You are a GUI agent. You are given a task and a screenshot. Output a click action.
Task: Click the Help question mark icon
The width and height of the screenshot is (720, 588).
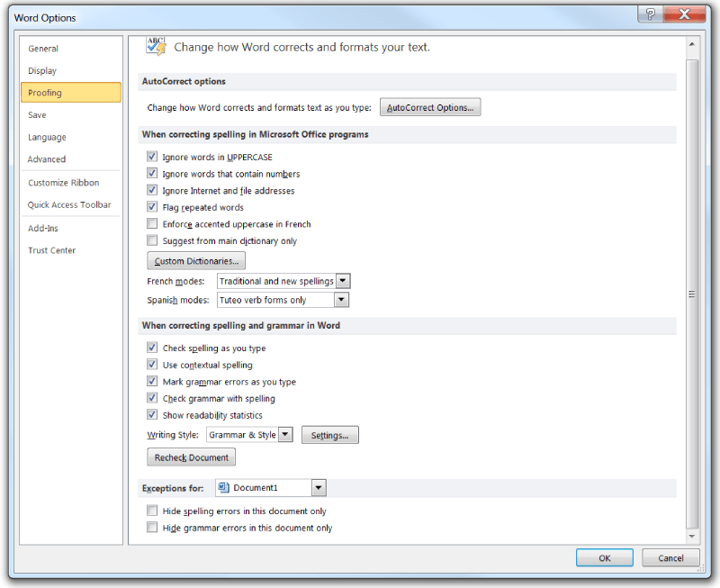(x=651, y=14)
